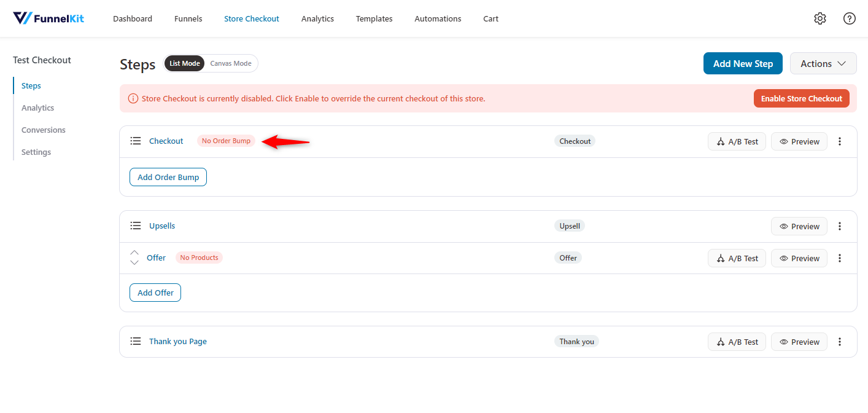
Task: Click the Add Order Bump button
Action: pos(168,177)
